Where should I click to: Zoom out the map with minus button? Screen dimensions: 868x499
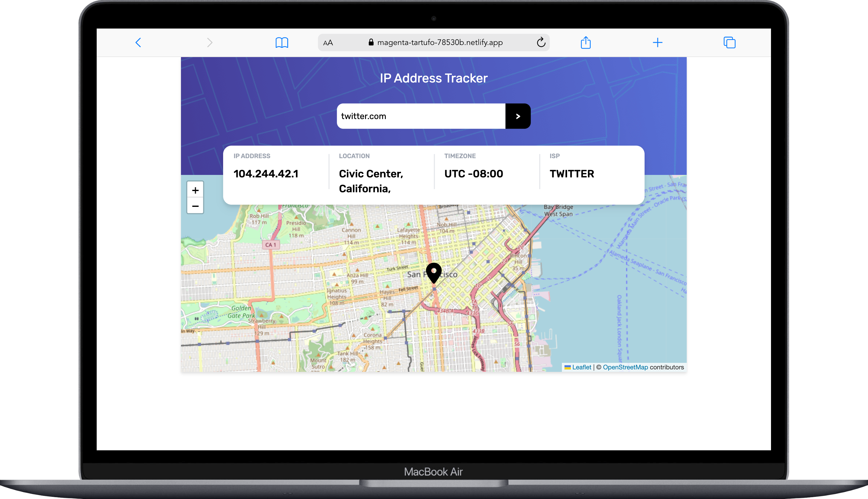coord(195,206)
